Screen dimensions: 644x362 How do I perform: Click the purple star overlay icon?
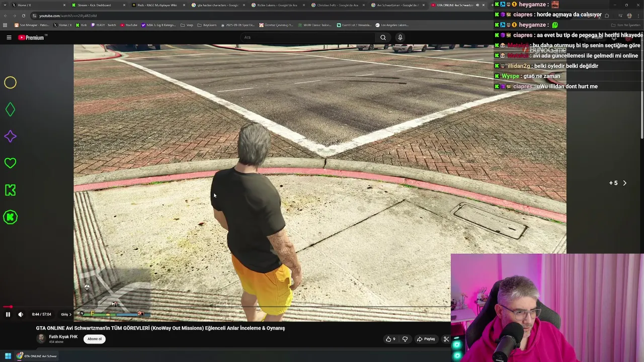tap(10, 136)
